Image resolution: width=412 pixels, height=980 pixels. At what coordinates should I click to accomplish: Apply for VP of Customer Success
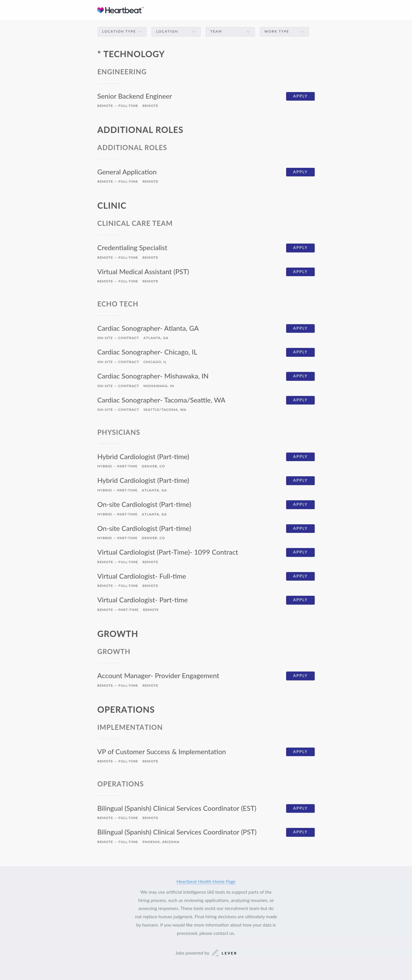point(300,752)
